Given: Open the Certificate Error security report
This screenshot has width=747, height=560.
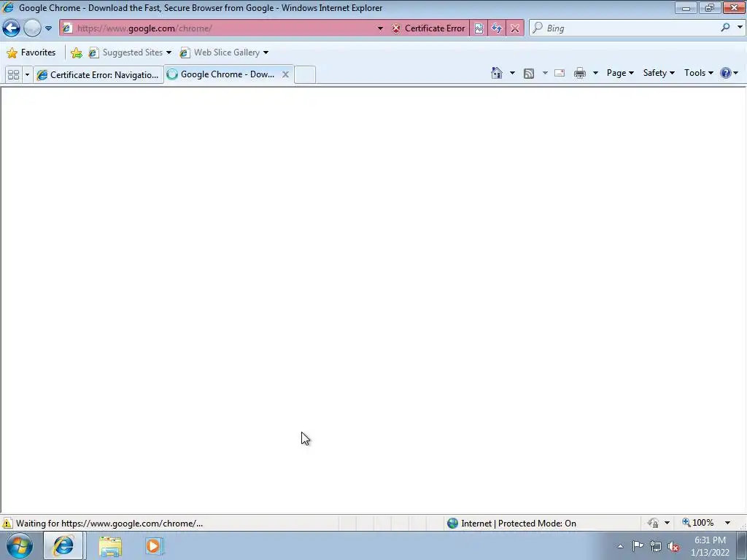Looking at the screenshot, I should 428,28.
